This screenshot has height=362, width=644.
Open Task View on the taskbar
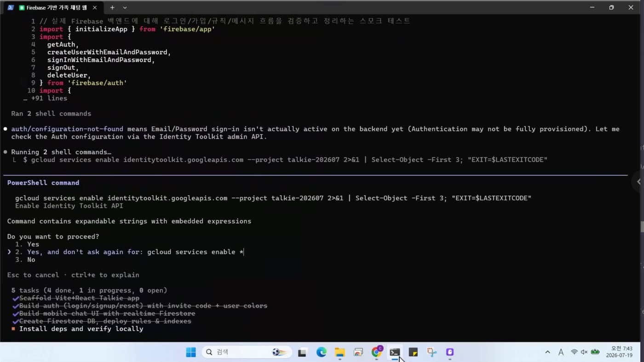tap(302, 352)
